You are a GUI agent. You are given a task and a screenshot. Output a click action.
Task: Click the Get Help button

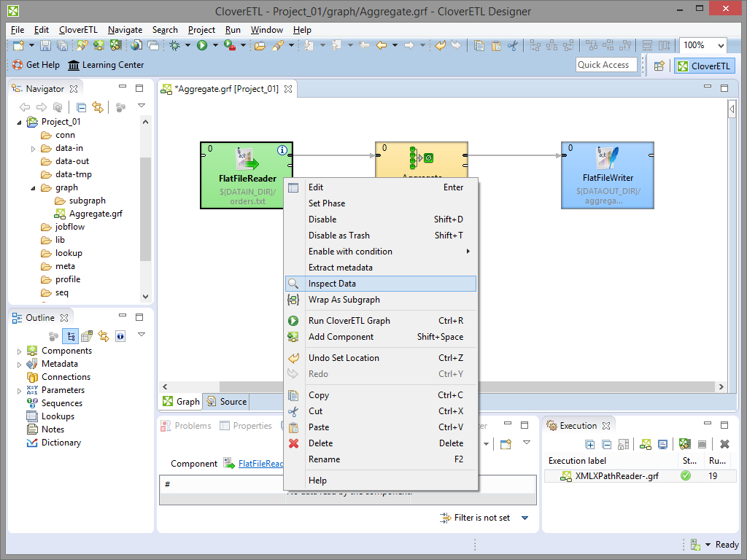point(36,65)
